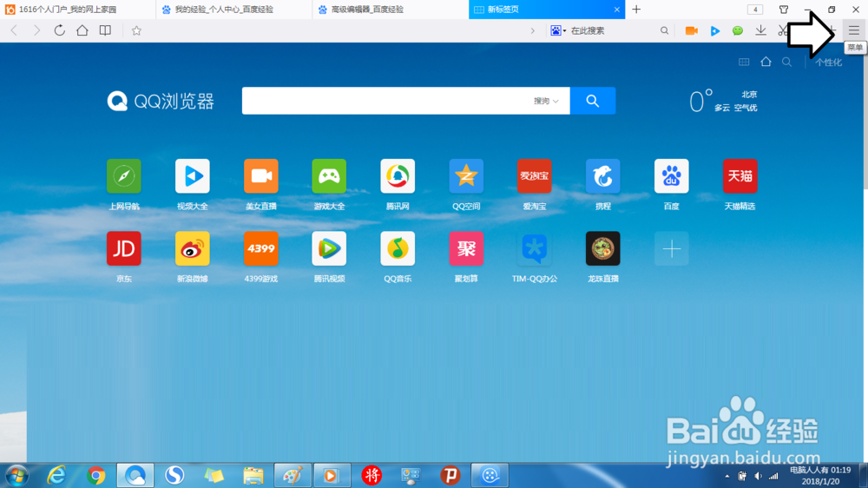Bookmark page with star icon
868x488 pixels.
[x=136, y=30]
